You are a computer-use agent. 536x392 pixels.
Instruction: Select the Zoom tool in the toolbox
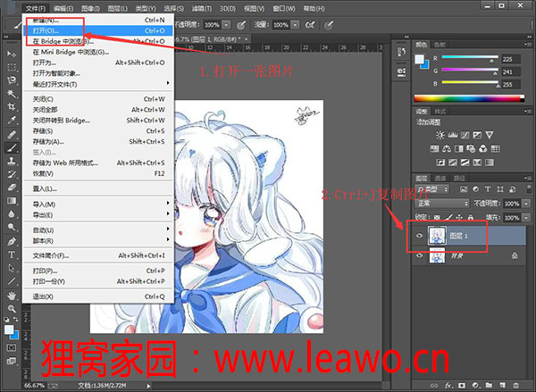click(12, 309)
